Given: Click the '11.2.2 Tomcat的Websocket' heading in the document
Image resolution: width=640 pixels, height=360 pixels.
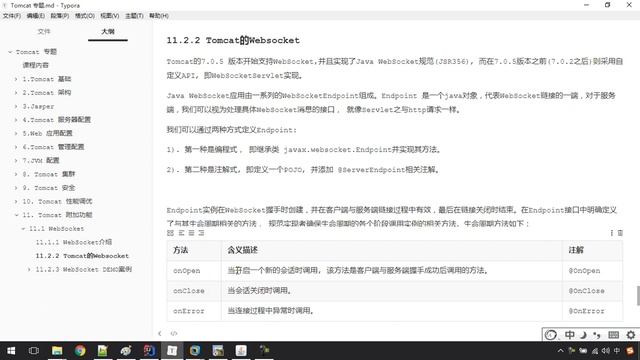Looking at the screenshot, I should click(x=233, y=40).
